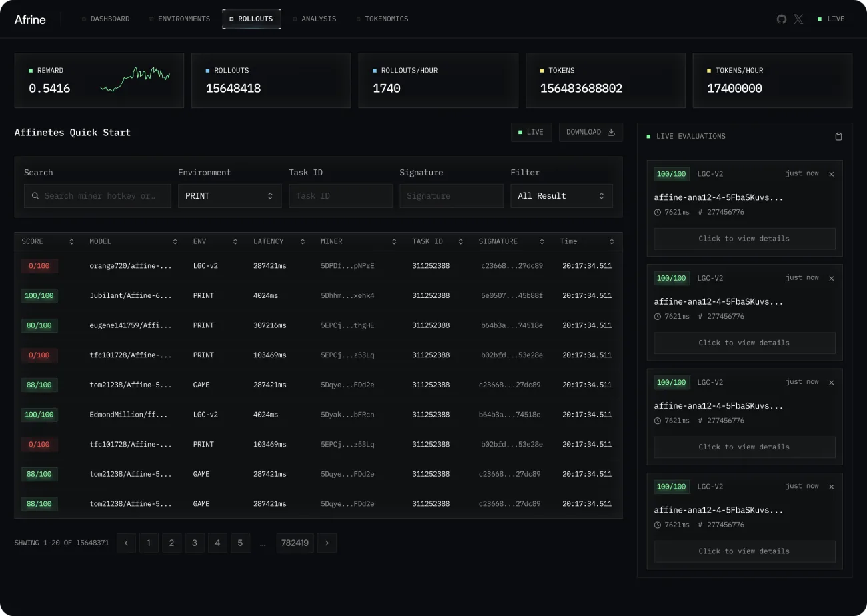This screenshot has width=867, height=616.
Task: Click the LIVE status indicator in the header
Action: [831, 19]
